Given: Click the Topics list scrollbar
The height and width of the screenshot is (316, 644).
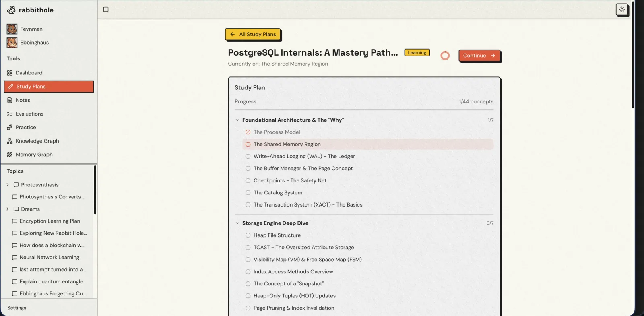Looking at the screenshot, I should coord(95,190).
